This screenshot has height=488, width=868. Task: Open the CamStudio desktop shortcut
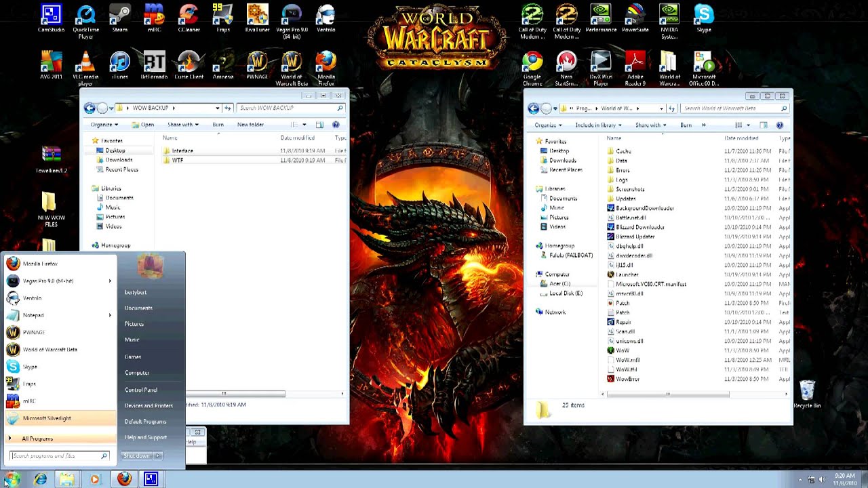[x=51, y=18]
